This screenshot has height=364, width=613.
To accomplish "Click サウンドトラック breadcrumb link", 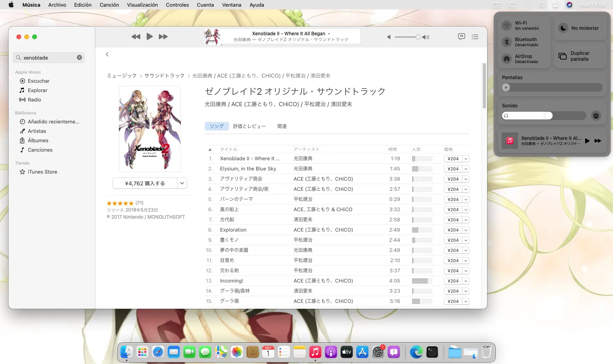I will point(164,76).
